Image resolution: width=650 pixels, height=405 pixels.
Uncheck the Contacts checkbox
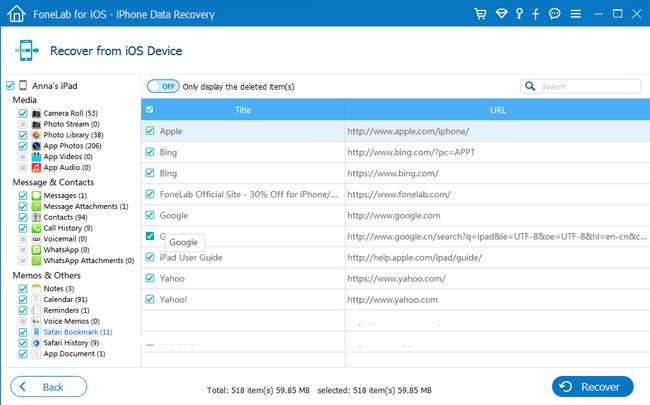23,217
